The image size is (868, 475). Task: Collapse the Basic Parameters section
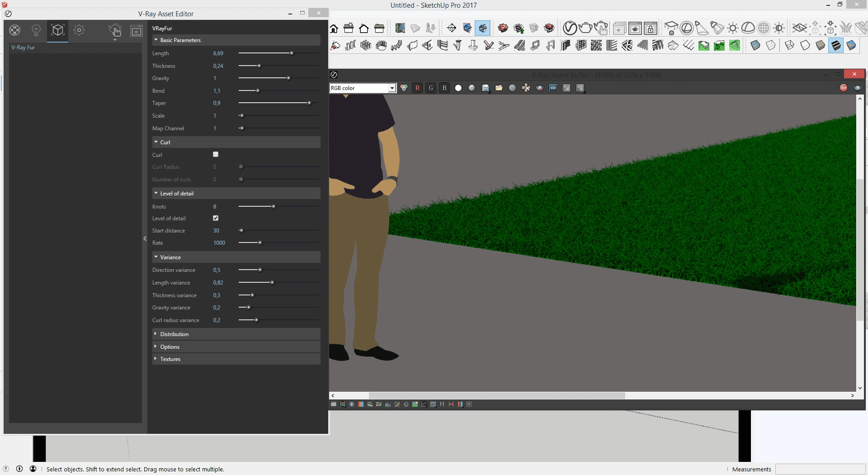point(236,40)
